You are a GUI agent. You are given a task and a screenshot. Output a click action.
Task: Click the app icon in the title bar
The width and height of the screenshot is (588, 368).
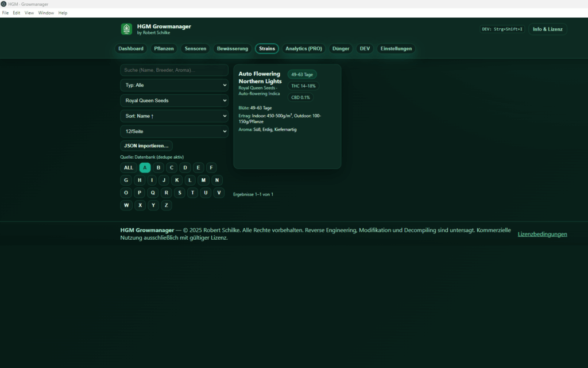pos(5,3)
